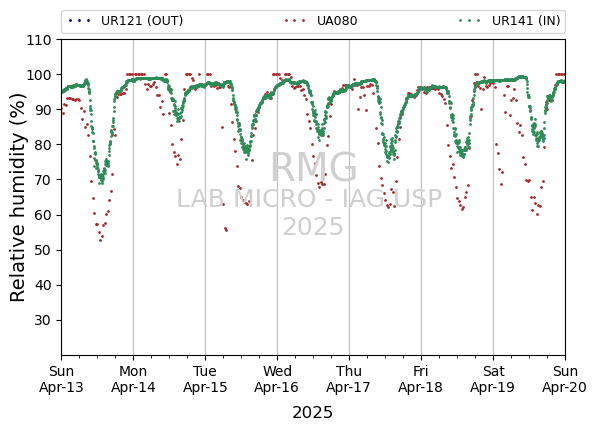Click the RMG watermark text
The height and width of the screenshot is (431, 598).
313,167
